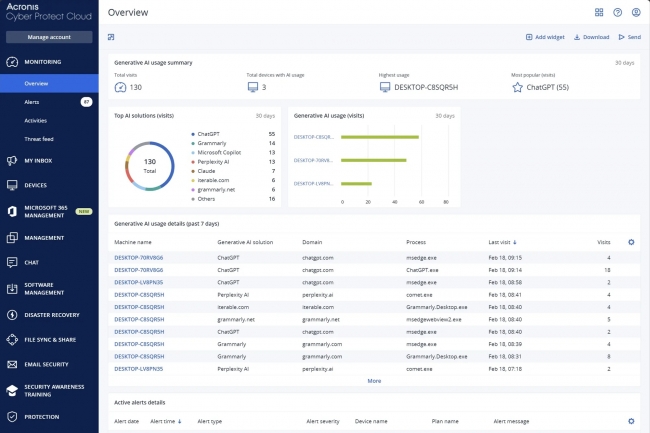The width and height of the screenshot is (650, 433).
Task: Click Add widget in the toolbar
Action: (x=545, y=37)
